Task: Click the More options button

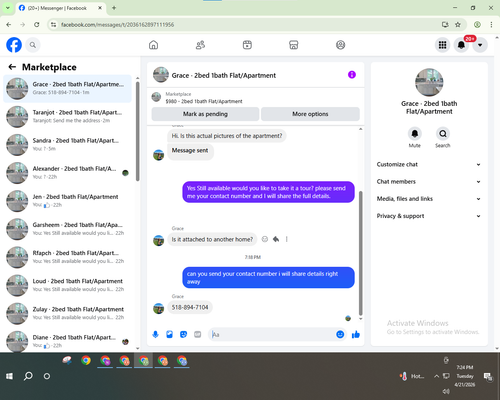Action: (x=310, y=114)
